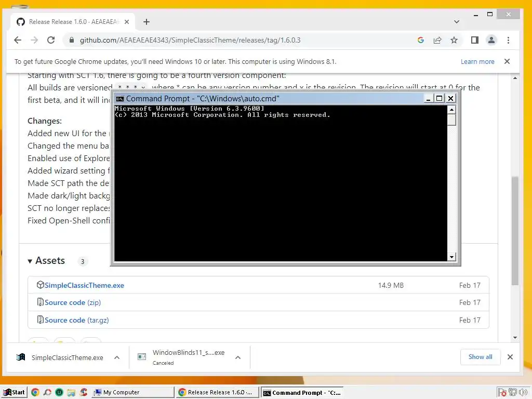
Task: Click the 14.9 MB size text
Action: 391,285
